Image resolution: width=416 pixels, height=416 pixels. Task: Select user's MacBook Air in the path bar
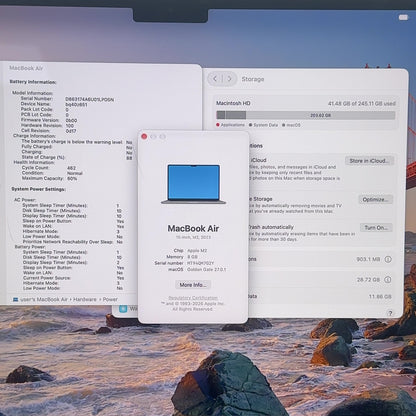click(44, 299)
